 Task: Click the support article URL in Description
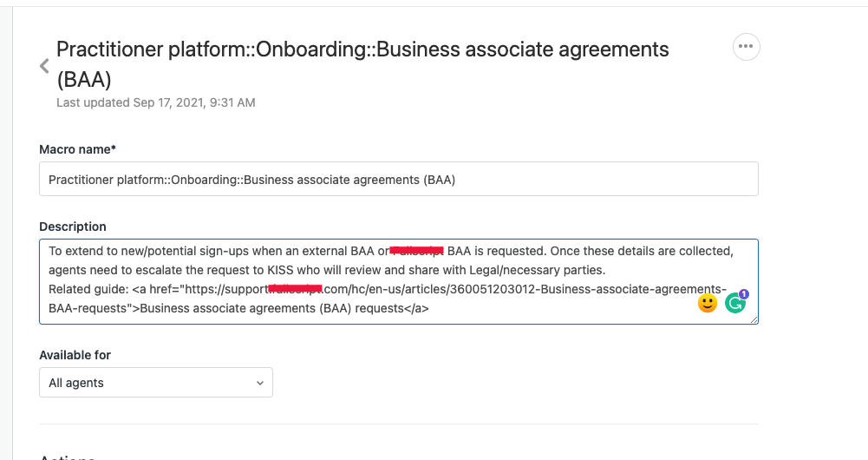pyautogui.click(x=486, y=289)
